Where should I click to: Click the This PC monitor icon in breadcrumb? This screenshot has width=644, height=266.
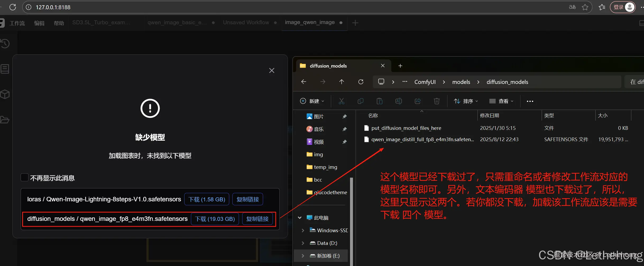(x=381, y=82)
